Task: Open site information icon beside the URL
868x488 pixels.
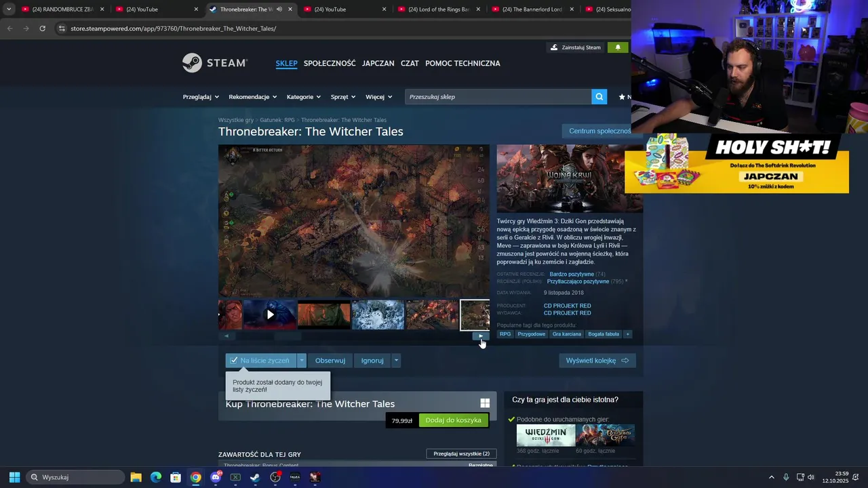Action: click(62, 28)
